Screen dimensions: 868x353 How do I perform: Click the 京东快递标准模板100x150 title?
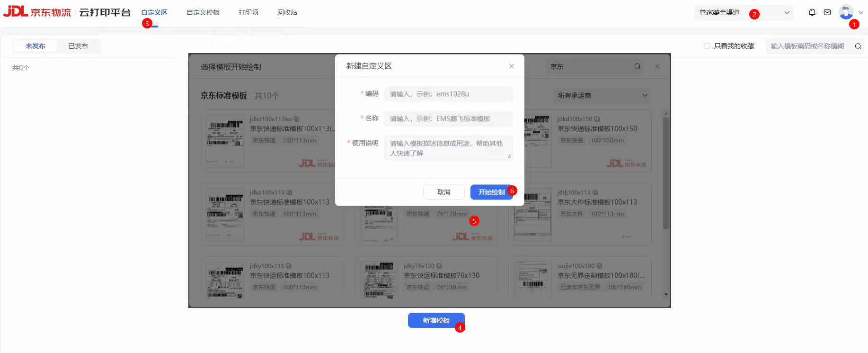(x=597, y=128)
